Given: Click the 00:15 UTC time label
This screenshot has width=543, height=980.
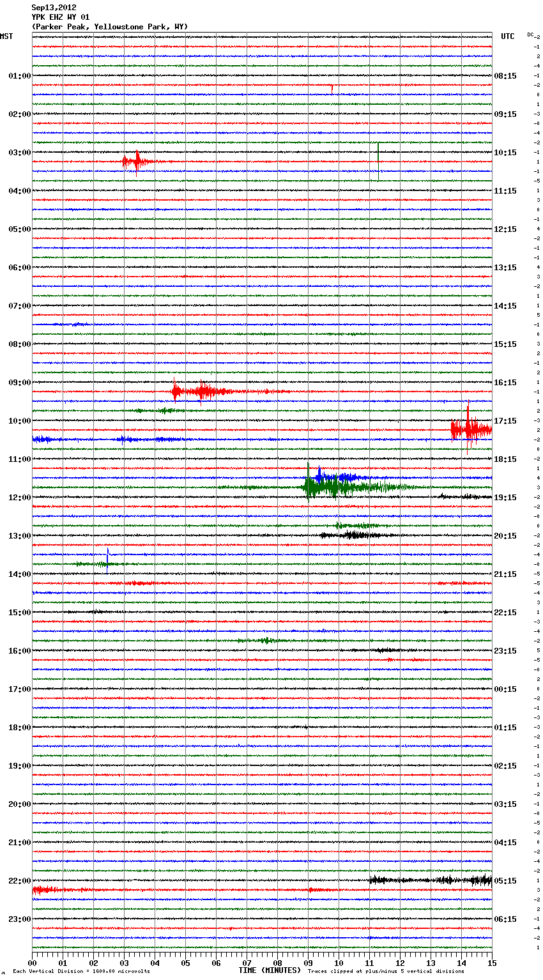Looking at the screenshot, I should [x=505, y=689].
